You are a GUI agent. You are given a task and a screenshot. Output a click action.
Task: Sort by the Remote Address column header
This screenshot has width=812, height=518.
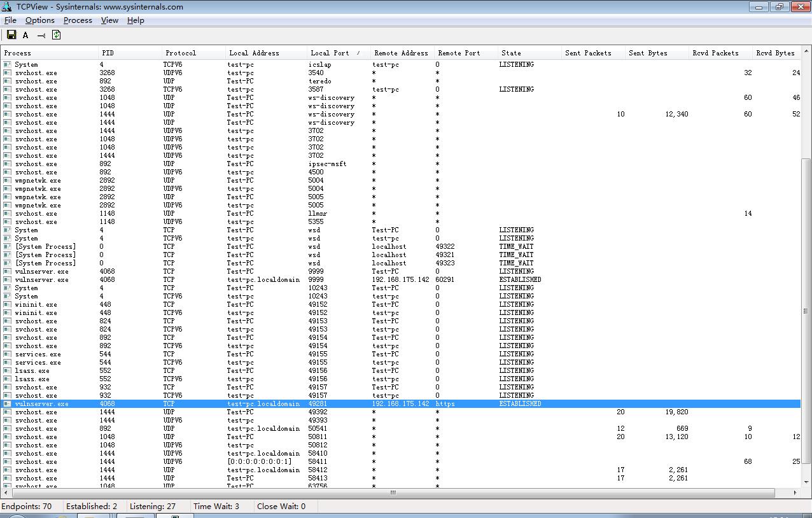point(402,53)
